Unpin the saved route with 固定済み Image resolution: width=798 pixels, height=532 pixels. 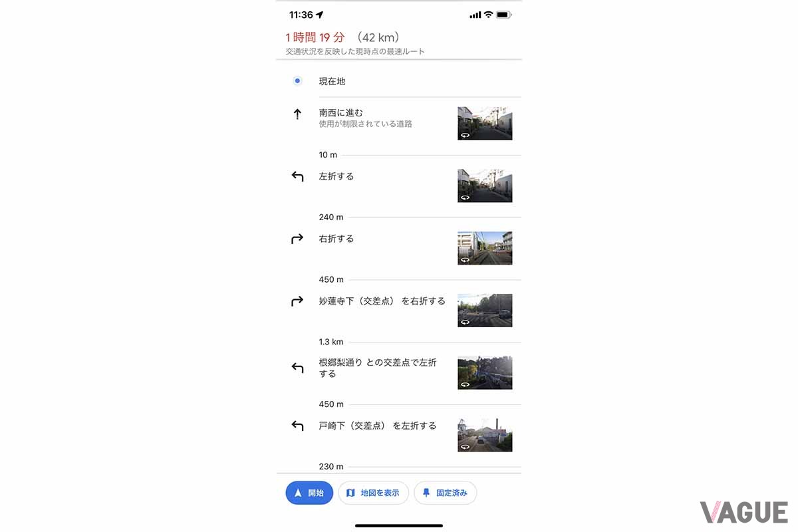445,493
